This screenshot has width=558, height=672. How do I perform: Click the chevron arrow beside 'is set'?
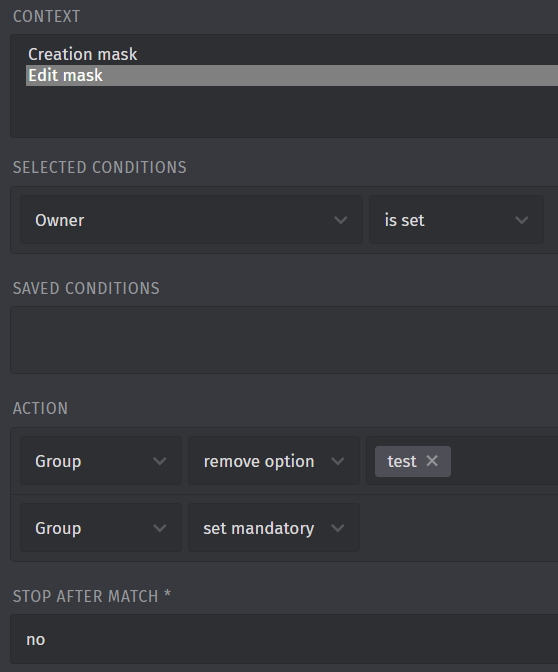pos(522,220)
